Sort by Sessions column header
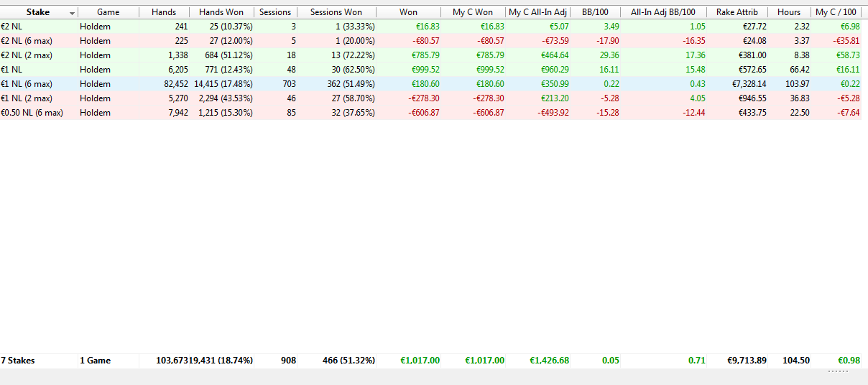The width and height of the screenshot is (868, 385). (275, 12)
